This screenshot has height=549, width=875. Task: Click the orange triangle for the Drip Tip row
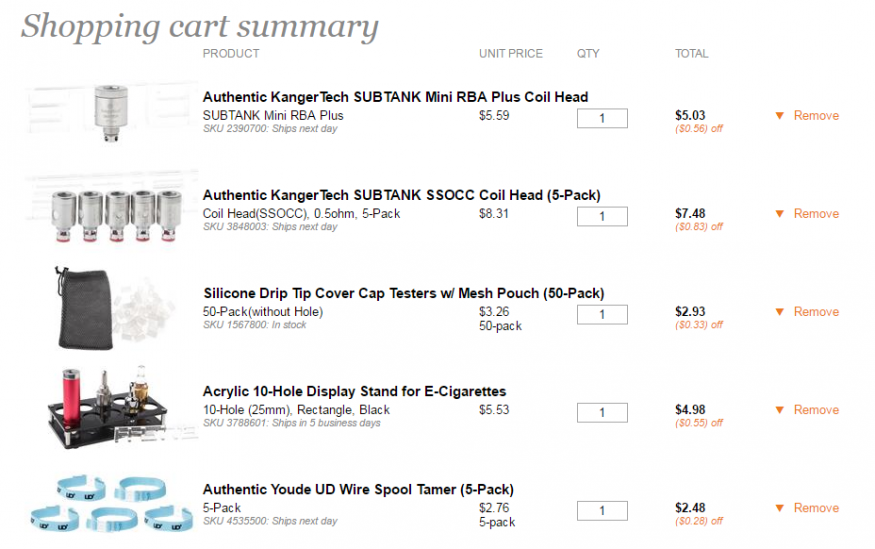(x=779, y=312)
